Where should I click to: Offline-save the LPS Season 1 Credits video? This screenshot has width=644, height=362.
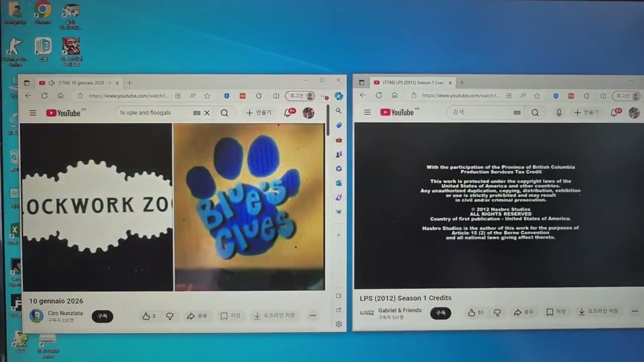coord(598,312)
